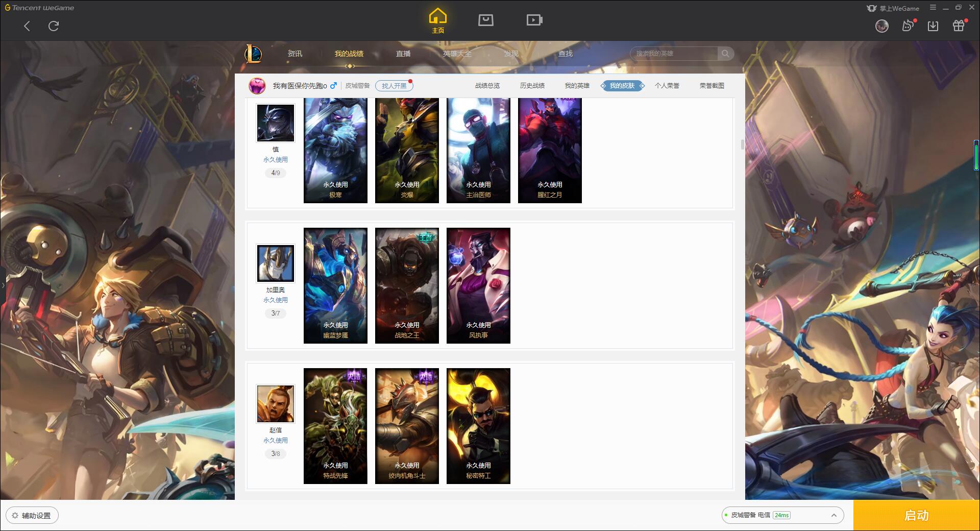Viewport: 980px width, 531px height.
Task: Click the 启动 launch button
Action: tap(917, 516)
